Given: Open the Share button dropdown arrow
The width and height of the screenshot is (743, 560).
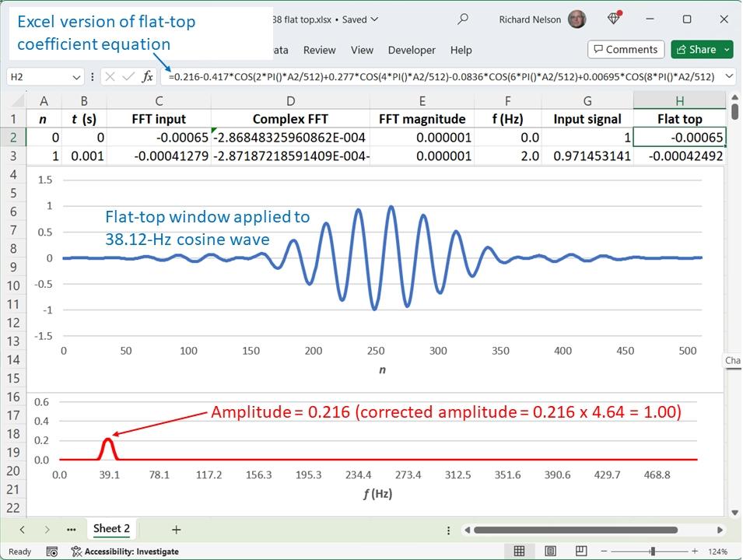Looking at the screenshot, I should click(x=727, y=50).
